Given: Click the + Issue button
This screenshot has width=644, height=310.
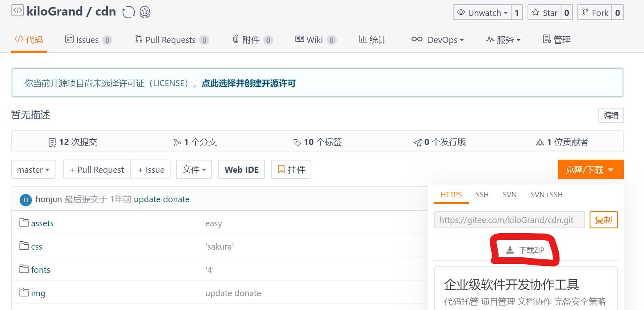Looking at the screenshot, I should 151,169.
